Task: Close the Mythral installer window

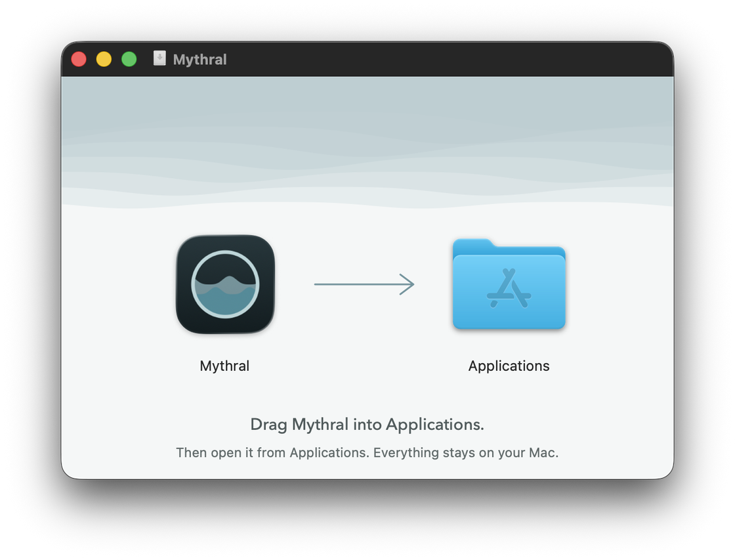Action: click(x=79, y=59)
